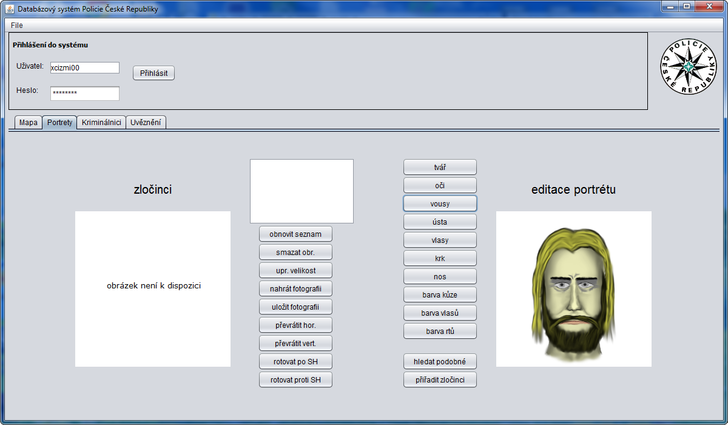Image resolution: width=728 pixels, height=425 pixels.
Task: Open the Kriminálníci tab
Action: (x=101, y=123)
